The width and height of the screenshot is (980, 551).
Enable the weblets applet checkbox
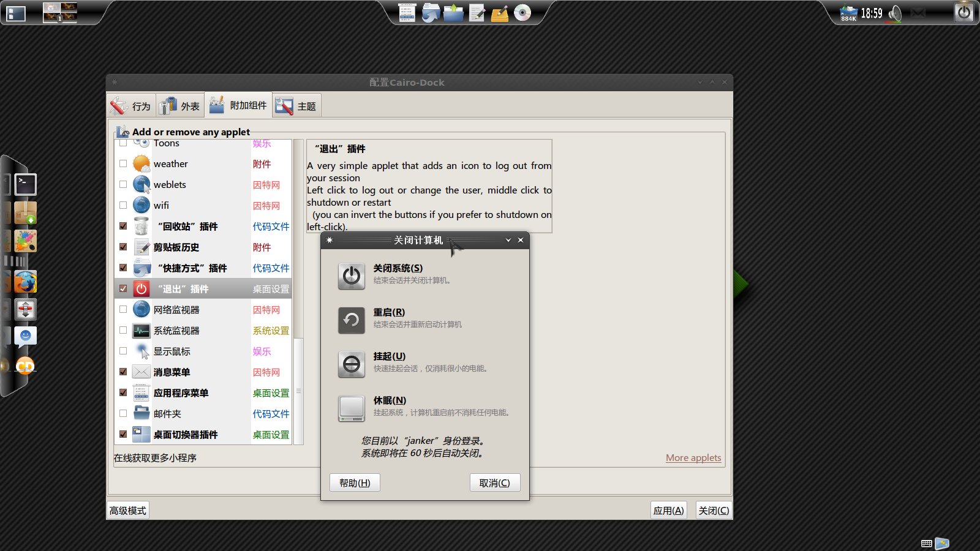(123, 184)
